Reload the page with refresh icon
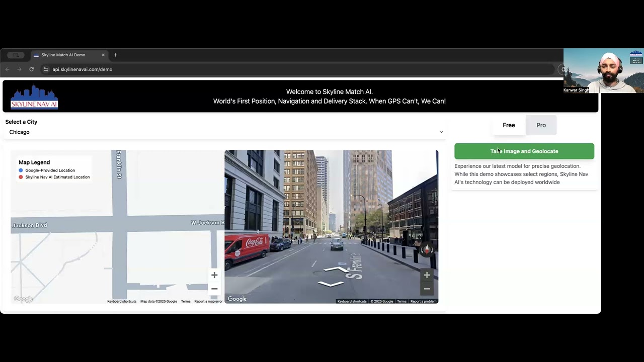 click(31, 69)
